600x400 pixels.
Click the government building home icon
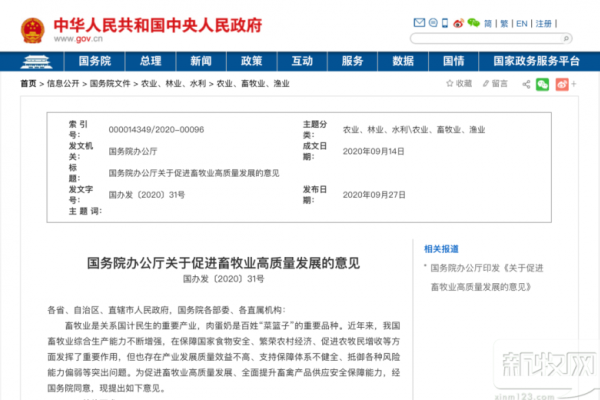tap(36, 61)
